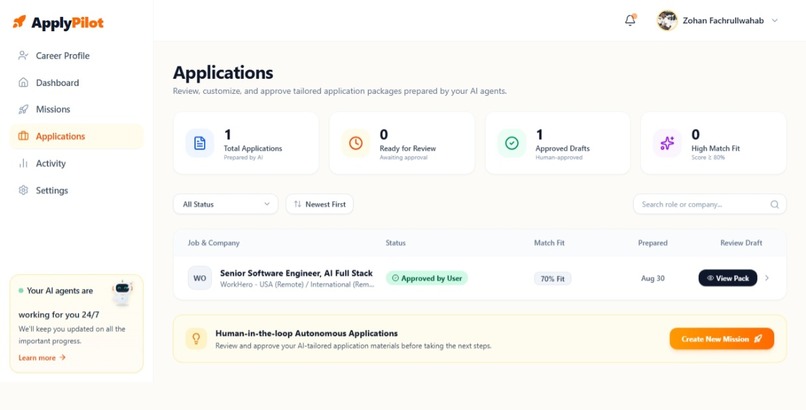
Task: Click Create New Mission button
Action: (x=721, y=339)
